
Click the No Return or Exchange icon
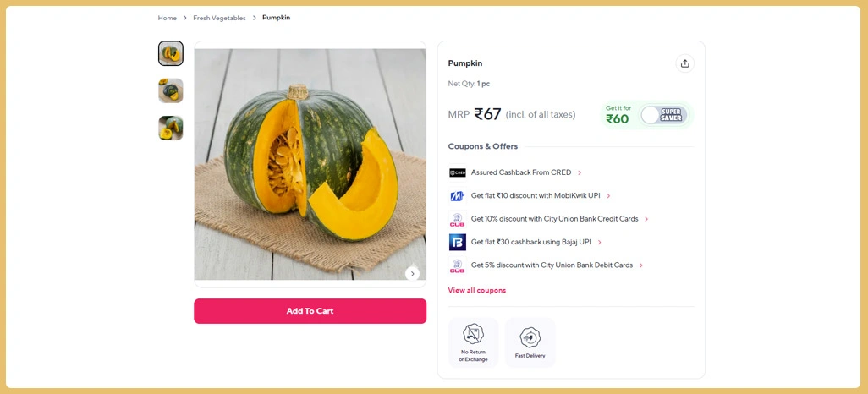tap(474, 335)
